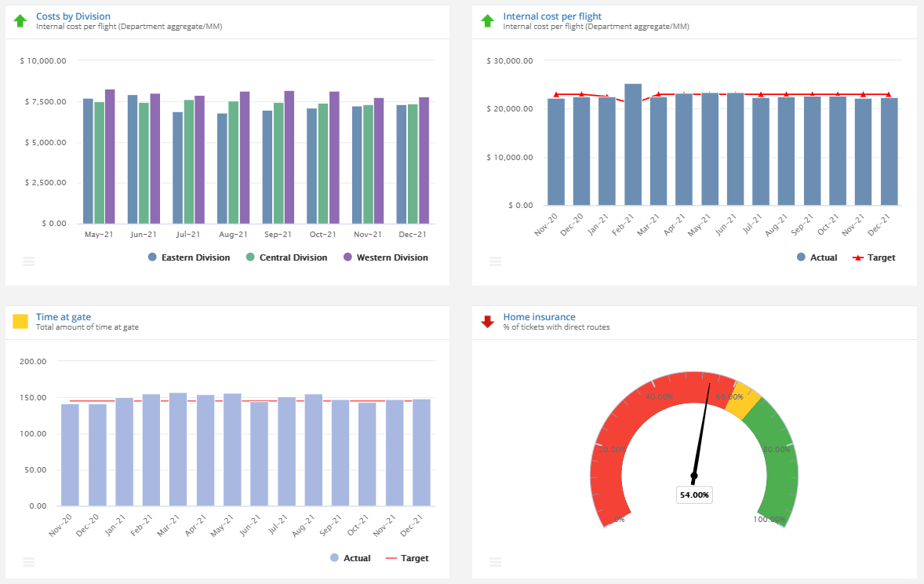This screenshot has width=924, height=584.
Task: Click the Internal cost per flight title
Action: pos(555,16)
